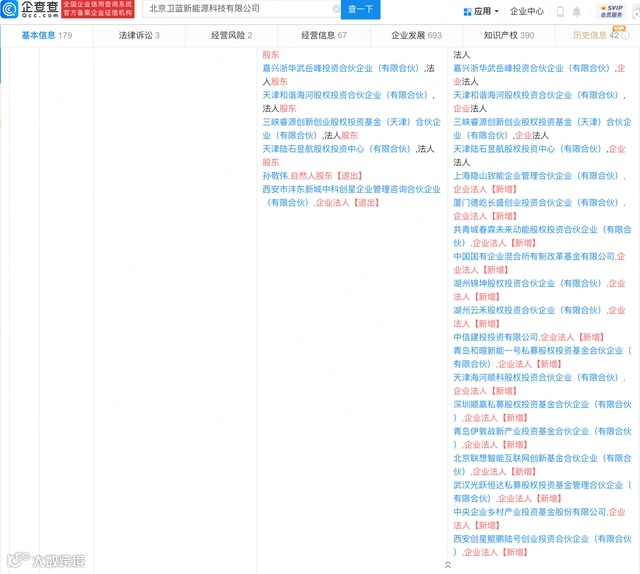This screenshot has height=574, width=640.
Task: Open 天津和谐海河股权投资合伙企业 in the right column
Action: [538, 95]
